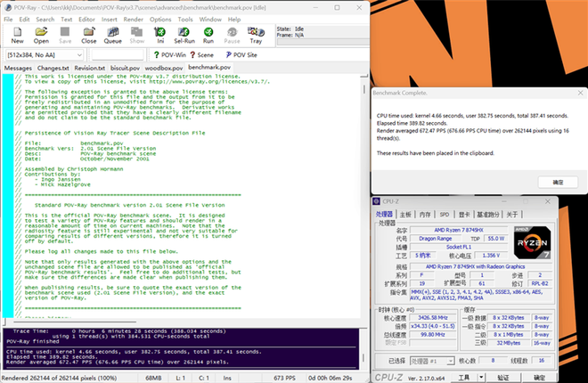Click the Ini settings toolbar icon
Image resolution: width=588 pixels, height=383 pixels.
coord(160,35)
